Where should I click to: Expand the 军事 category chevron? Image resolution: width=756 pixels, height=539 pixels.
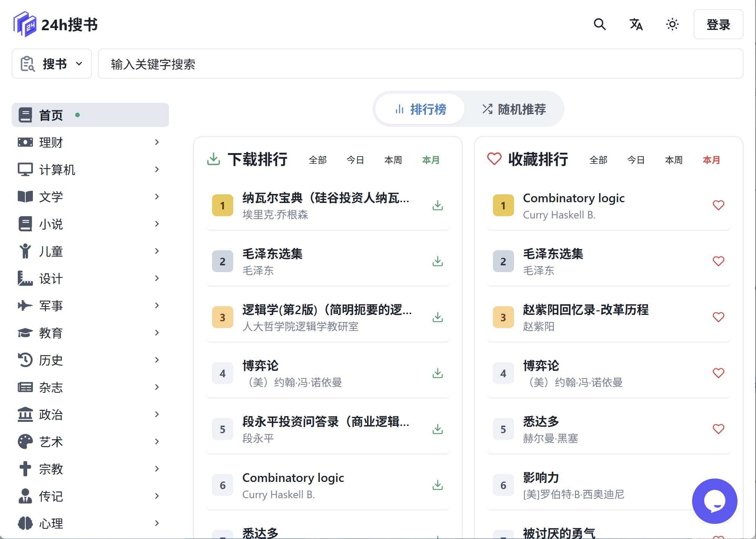point(157,305)
